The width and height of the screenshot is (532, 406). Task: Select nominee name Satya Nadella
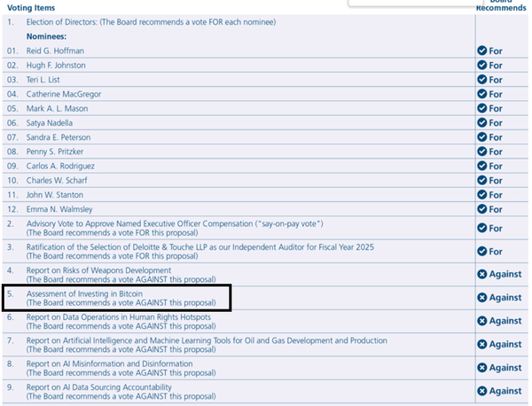(50, 123)
